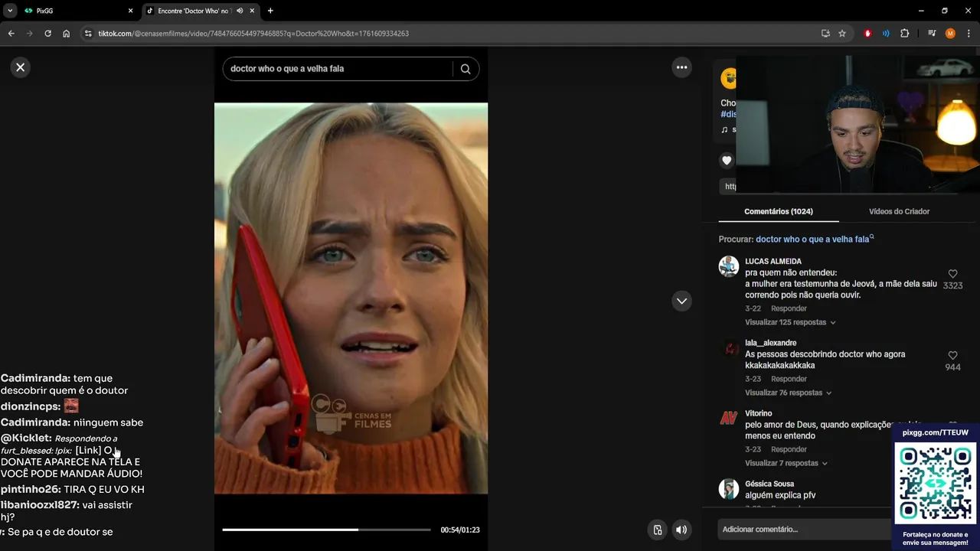The image size is (980, 551).
Task: Select the date '3-22' on LUCAS ALMEIDA's comment
Action: pyautogui.click(x=753, y=308)
